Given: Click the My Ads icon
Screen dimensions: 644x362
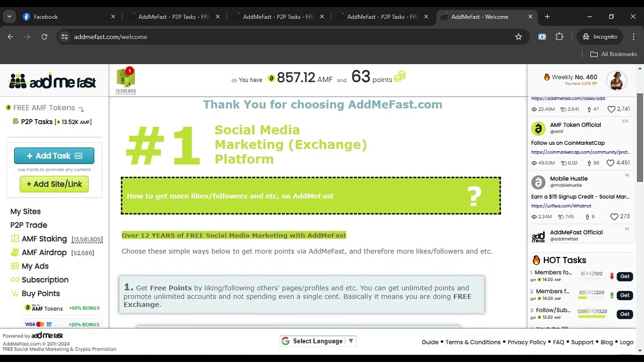Looking at the screenshot, I should [15, 266].
